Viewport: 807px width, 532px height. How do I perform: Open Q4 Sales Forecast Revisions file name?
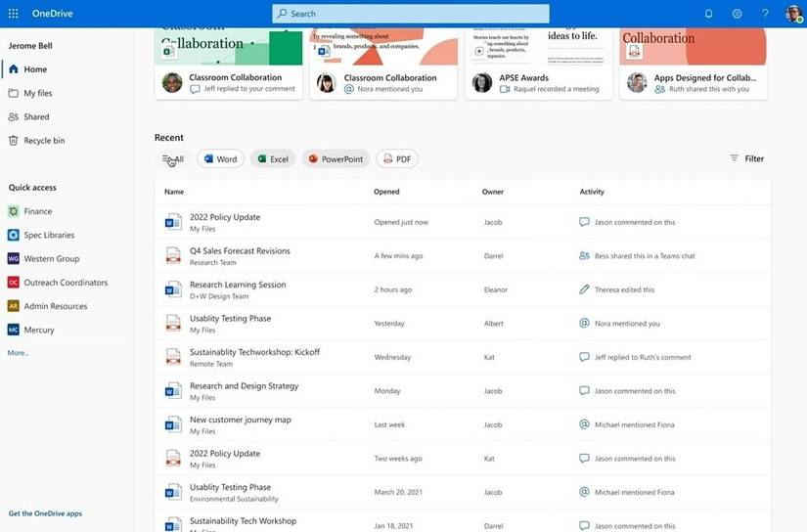(240, 250)
